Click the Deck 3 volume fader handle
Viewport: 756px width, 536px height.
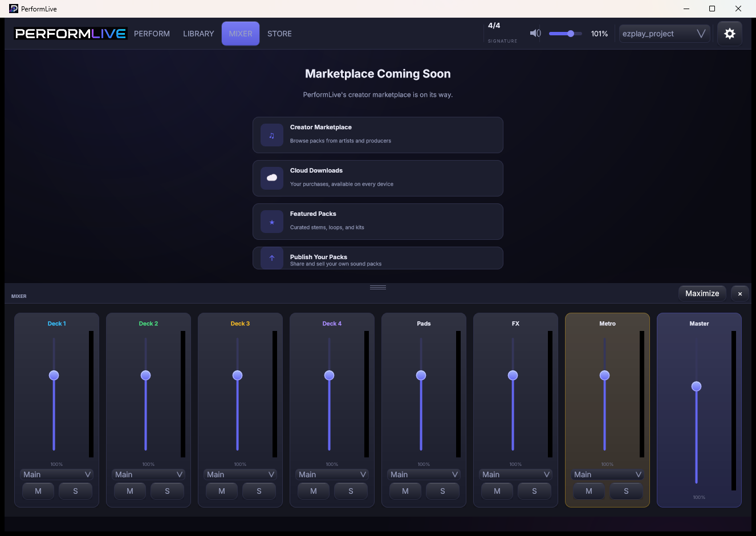pyautogui.click(x=238, y=375)
